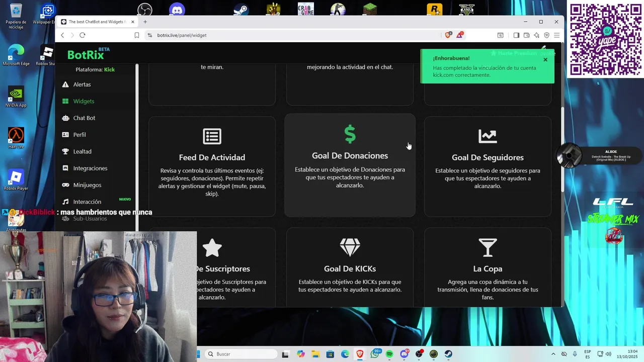Open the Goal De KICKs widget card

coord(350,267)
